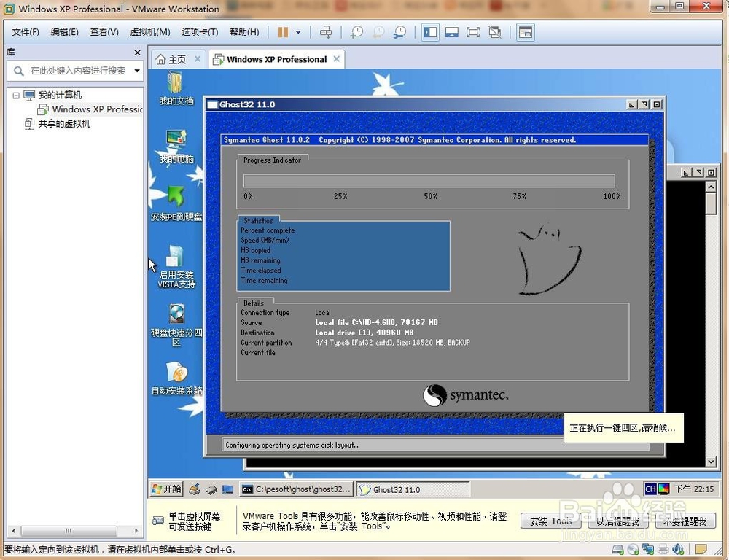Toggle the thumbnail bar view icon
This screenshot has width=729, height=560.
(452, 32)
